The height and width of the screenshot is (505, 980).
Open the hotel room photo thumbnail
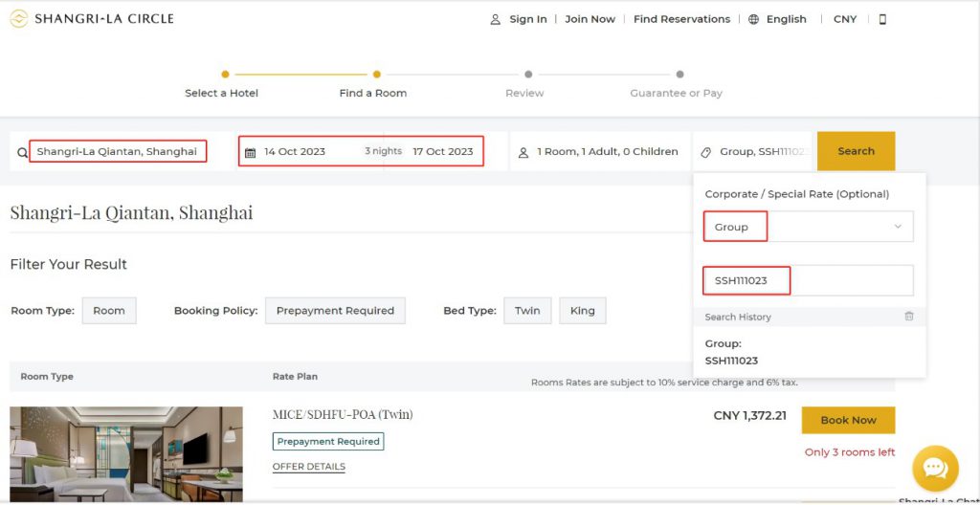pos(126,454)
